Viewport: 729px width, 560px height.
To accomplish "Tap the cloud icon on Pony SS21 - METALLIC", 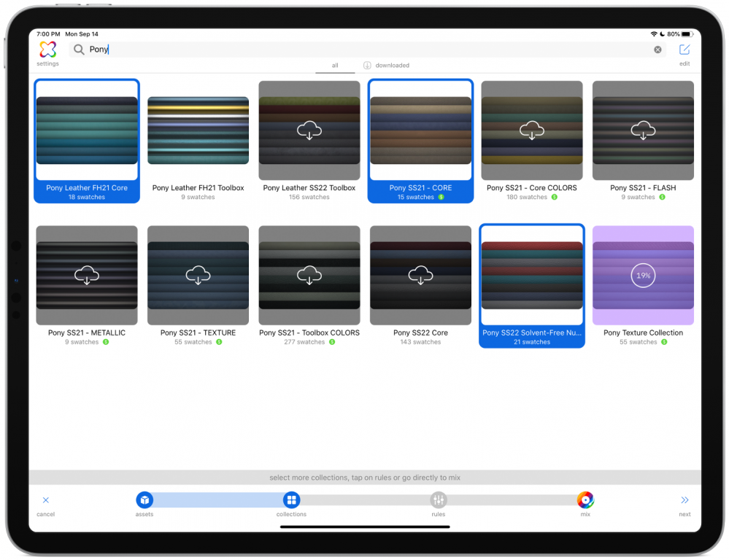I will pyautogui.click(x=86, y=276).
